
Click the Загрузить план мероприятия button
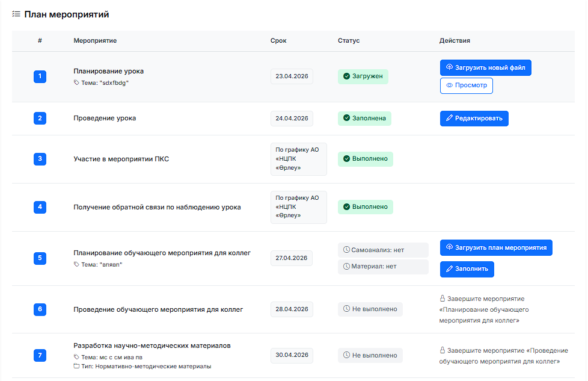click(496, 248)
